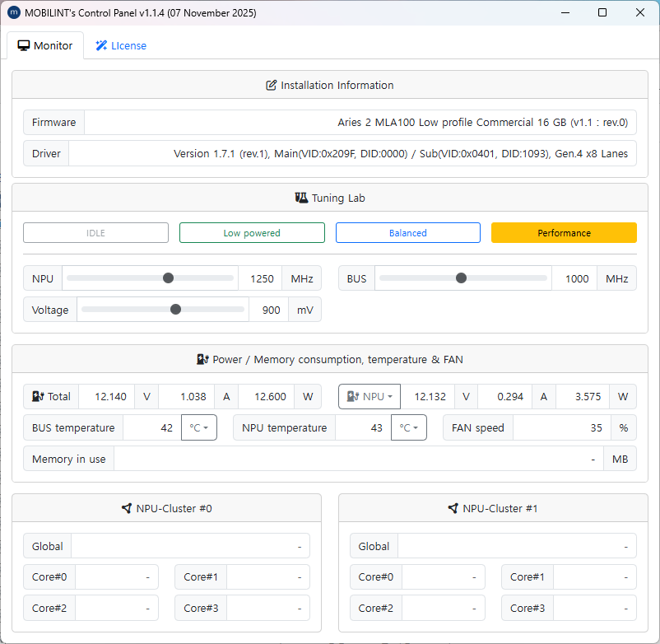Click the Voltage slider handle
This screenshot has height=644, width=660.
click(x=175, y=310)
